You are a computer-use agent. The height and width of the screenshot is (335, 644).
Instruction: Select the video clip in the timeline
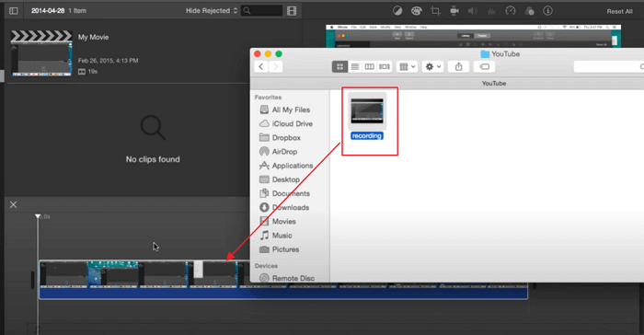(x=283, y=280)
